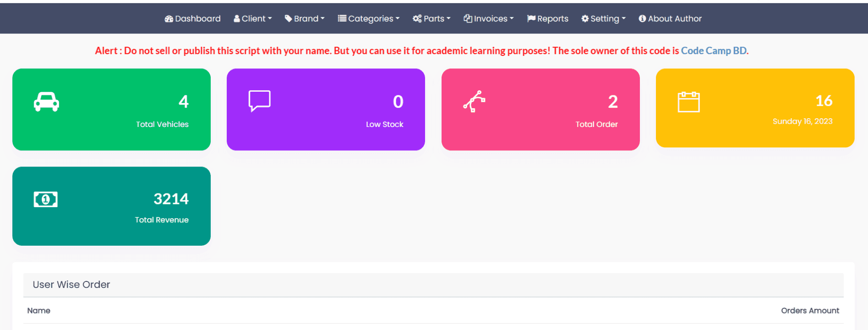Expand the Categories dropdown menu
This screenshot has width=868, height=330.
coord(369,19)
